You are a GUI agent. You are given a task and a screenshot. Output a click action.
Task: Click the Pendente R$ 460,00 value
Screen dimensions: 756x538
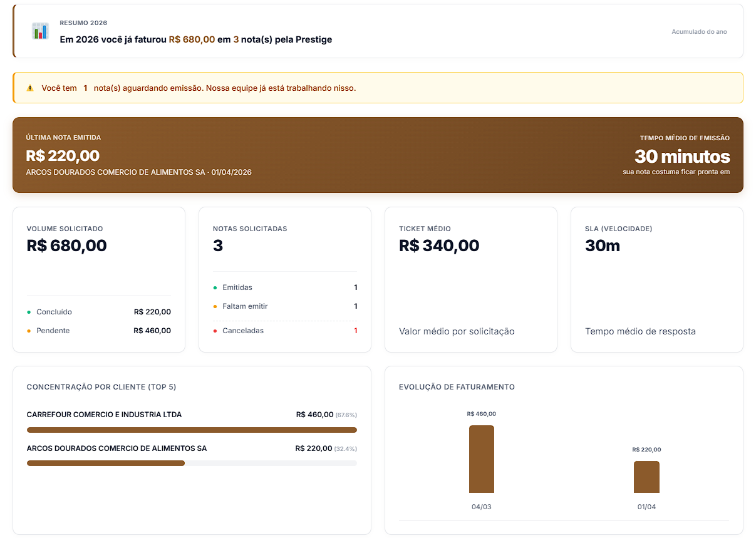(x=152, y=331)
